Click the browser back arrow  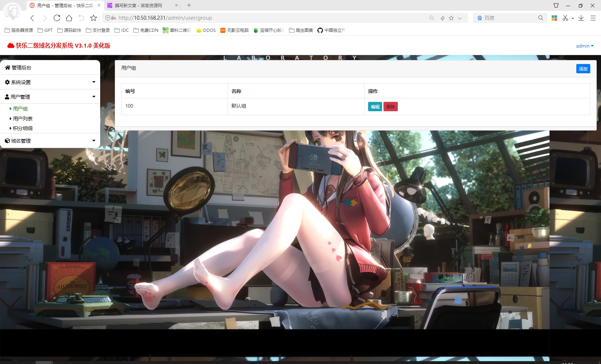click(x=32, y=18)
